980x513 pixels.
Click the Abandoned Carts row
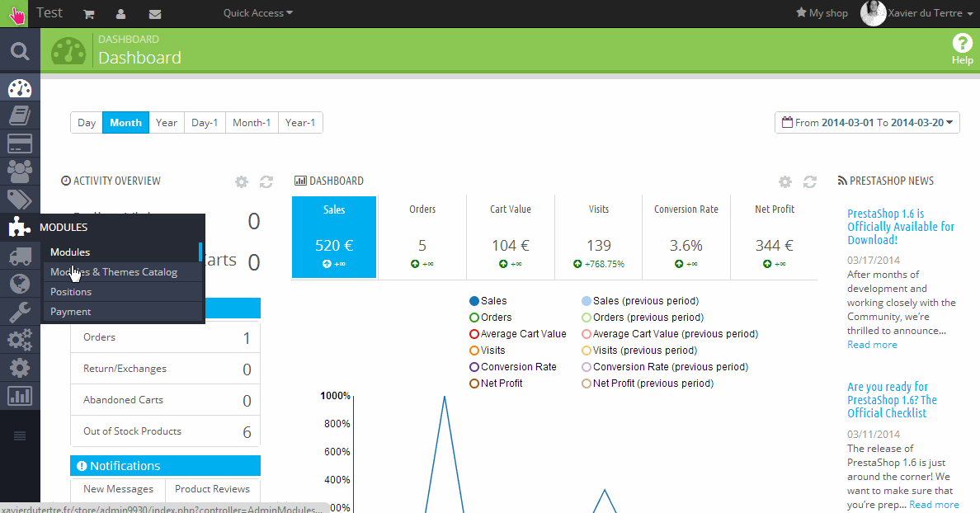pyautogui.click(x=165, y=400)
